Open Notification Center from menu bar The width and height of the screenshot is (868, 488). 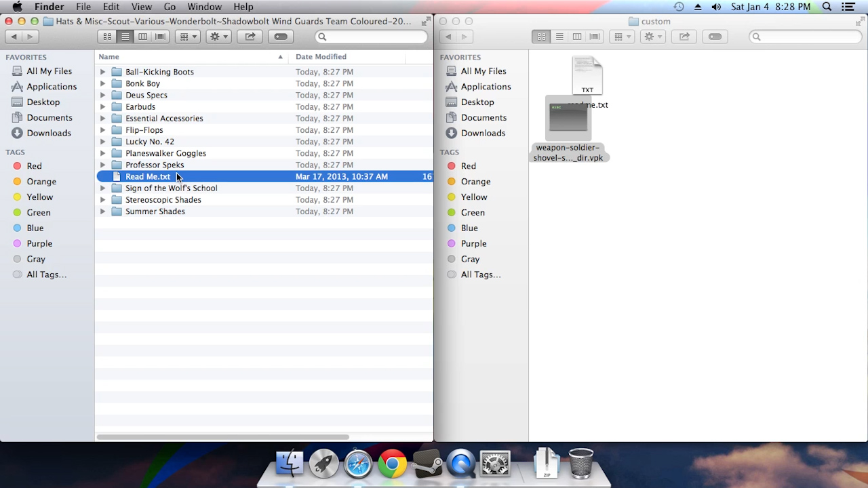(x=848, y=7)
